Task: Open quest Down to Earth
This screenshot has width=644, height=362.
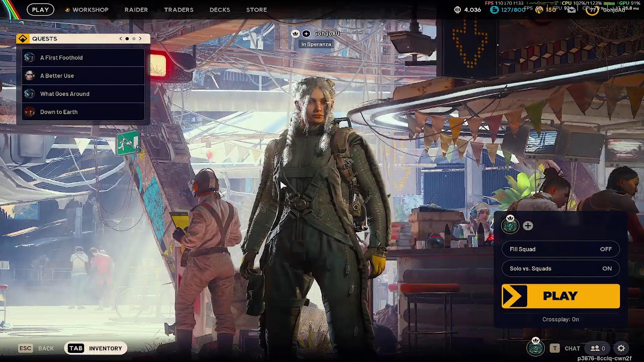Action: click(x=83, y=112)
